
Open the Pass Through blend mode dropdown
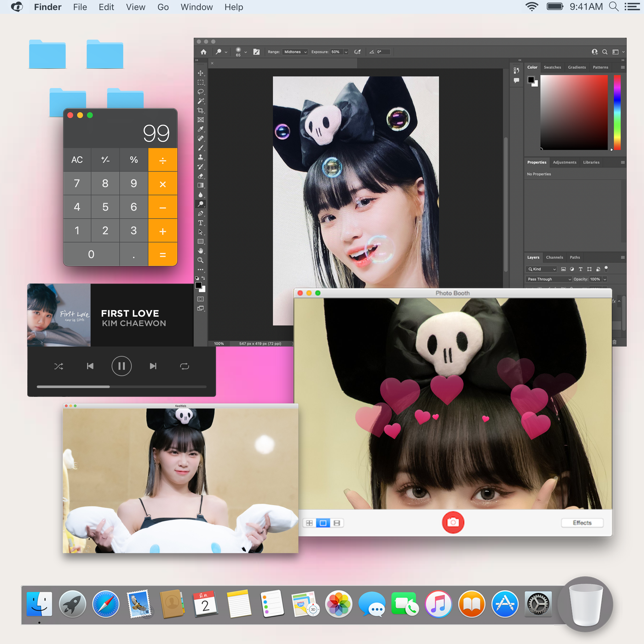tap(549, 279)
